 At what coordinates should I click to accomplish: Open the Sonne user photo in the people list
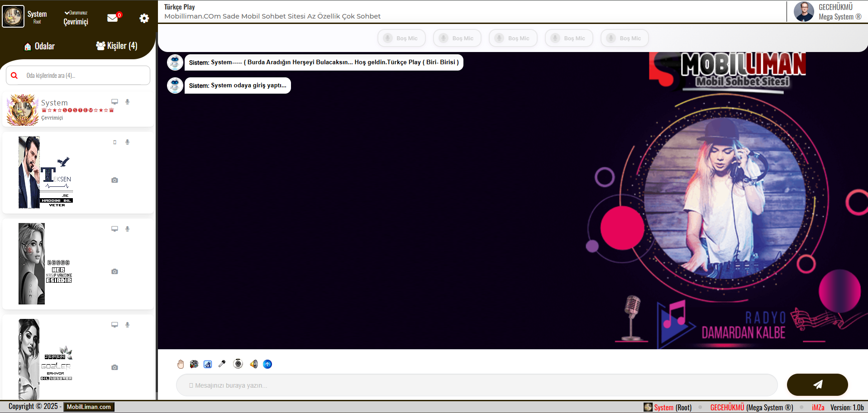[32, 264]
